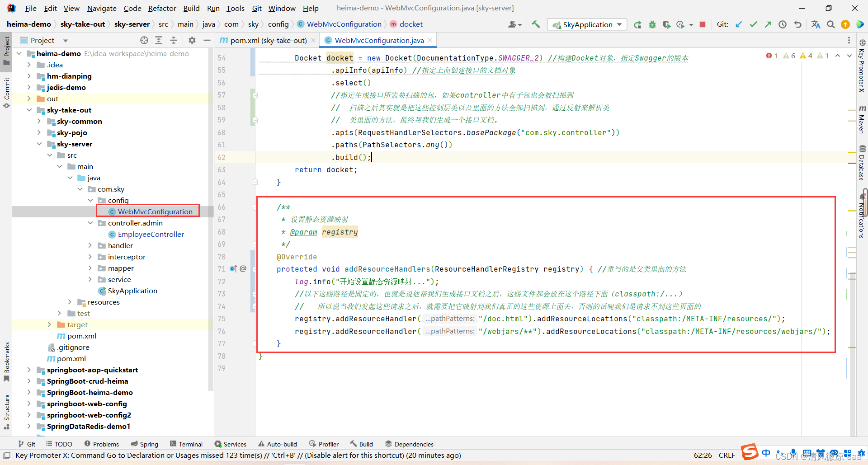Select SkyApplication class in tree
The image size is (868, 465).
point(132,291)
